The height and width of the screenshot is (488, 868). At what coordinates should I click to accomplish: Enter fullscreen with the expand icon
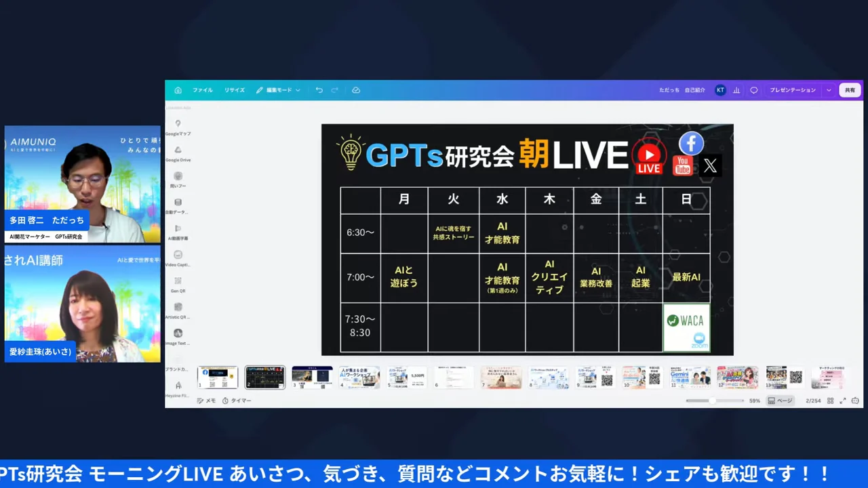[843, 401]
